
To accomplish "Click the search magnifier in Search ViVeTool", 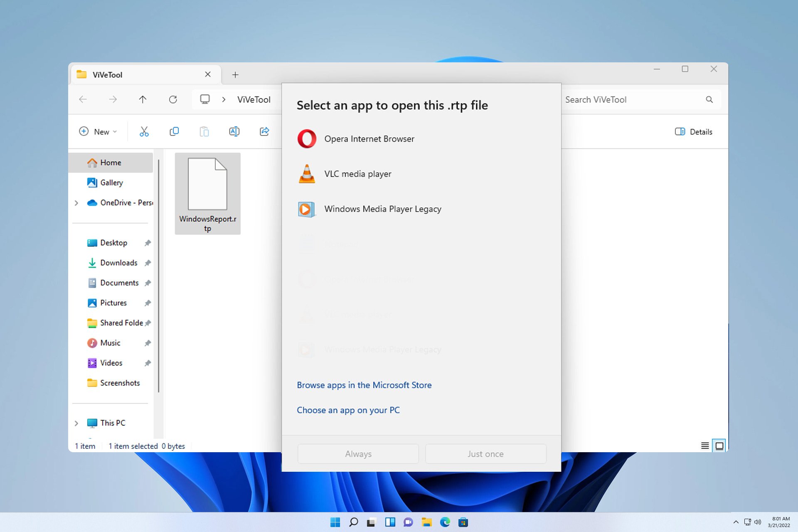I will [x=709, y=99].
